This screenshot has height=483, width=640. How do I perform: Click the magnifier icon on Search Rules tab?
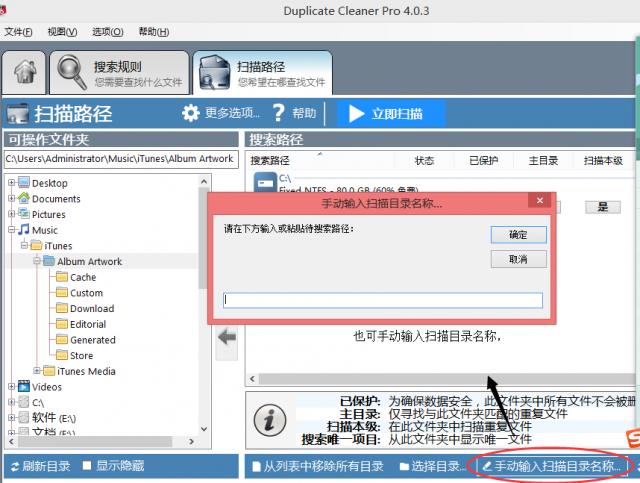[71, 72]
